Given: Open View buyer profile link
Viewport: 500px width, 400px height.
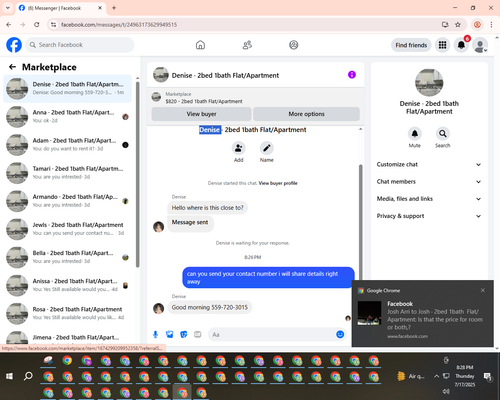Looking at the screenshot, I should 278,183.
